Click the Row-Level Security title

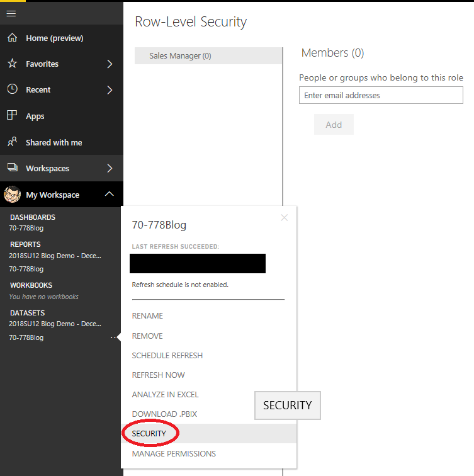[191, 22]
